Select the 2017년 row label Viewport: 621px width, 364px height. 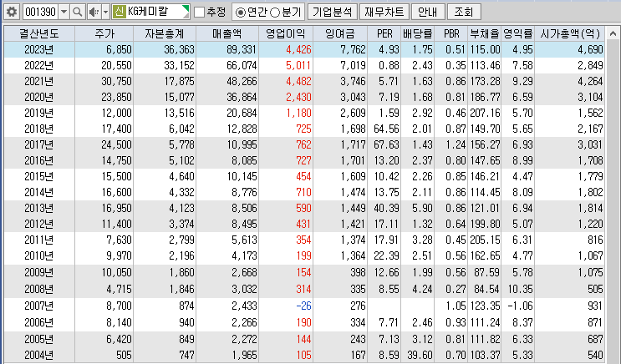38,144
